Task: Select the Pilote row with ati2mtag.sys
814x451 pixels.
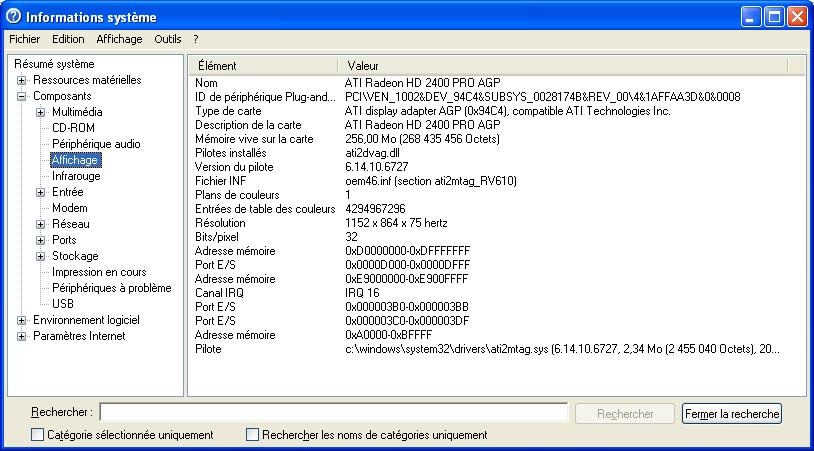Action: click(497, 349)
